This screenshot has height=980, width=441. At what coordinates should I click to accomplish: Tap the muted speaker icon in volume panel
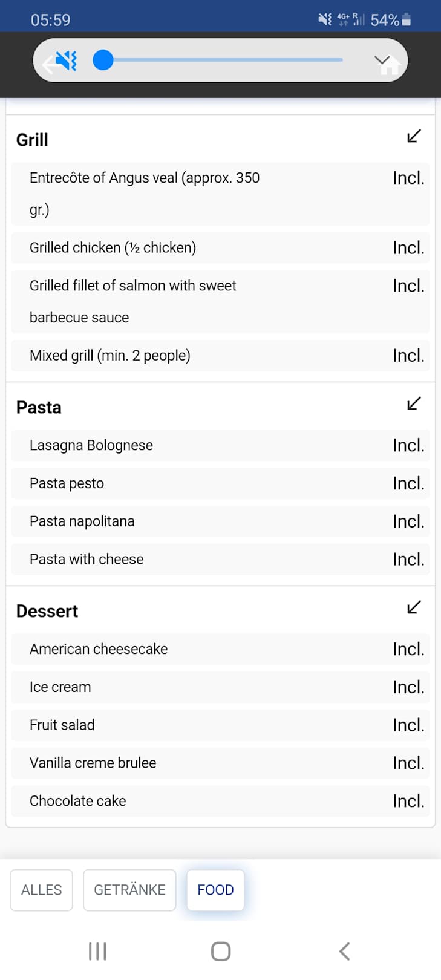pyautogui.click(x=67, y=60)
